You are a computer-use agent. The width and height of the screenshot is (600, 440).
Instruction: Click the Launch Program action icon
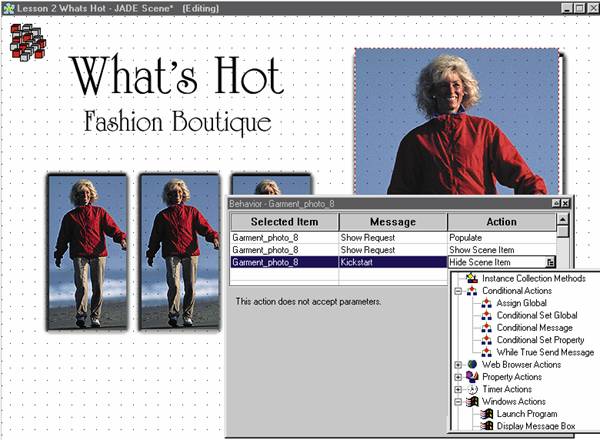[x=487, y=414]
